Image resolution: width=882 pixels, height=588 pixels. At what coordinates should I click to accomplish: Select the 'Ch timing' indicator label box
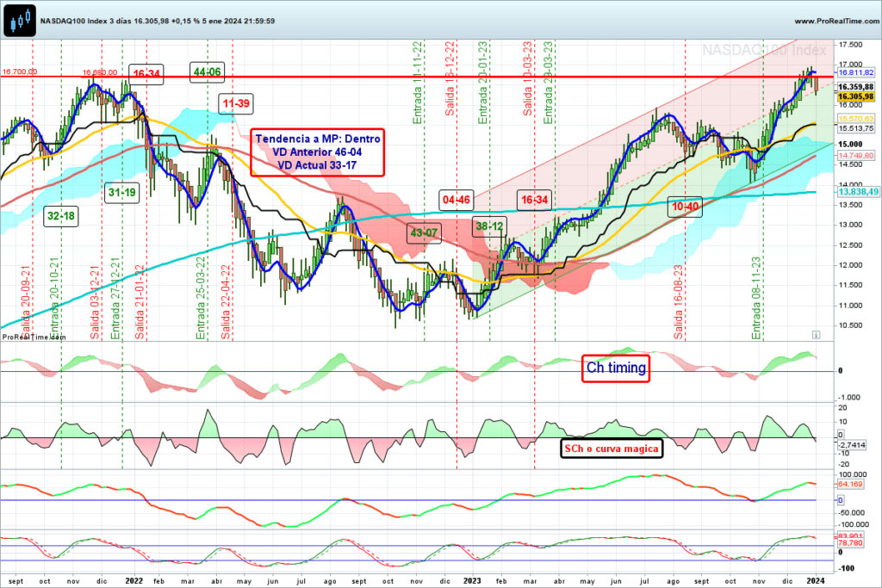[x=616, y=368]
